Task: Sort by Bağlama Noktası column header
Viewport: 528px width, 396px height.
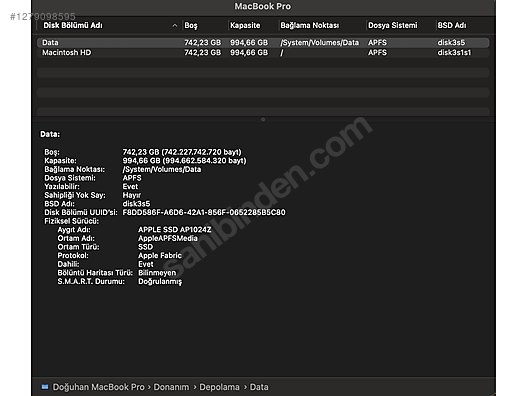Action: click(x=310, y=26)
